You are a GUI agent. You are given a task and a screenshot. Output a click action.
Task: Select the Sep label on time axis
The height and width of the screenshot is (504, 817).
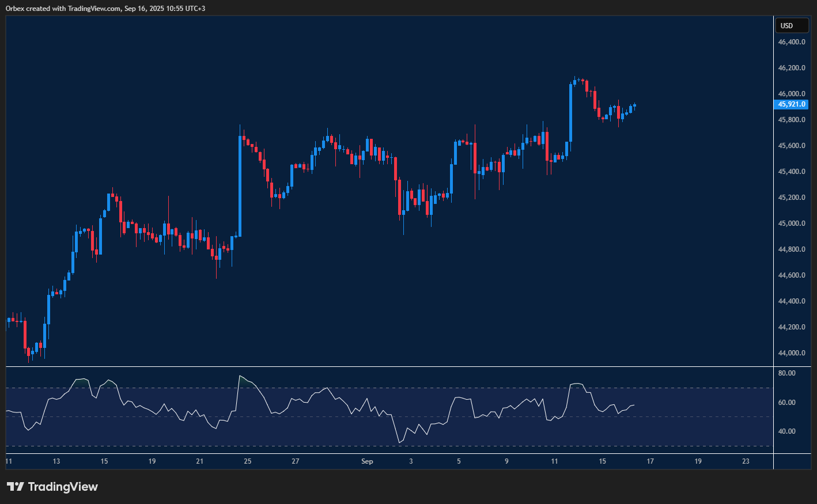[x=367, y=461]
